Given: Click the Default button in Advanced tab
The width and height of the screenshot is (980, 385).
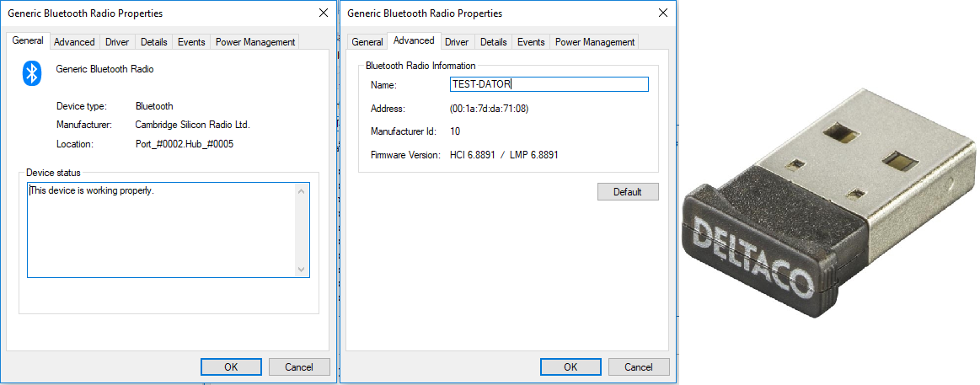Looking at the screenshot, I should click(x=628, y=192).
